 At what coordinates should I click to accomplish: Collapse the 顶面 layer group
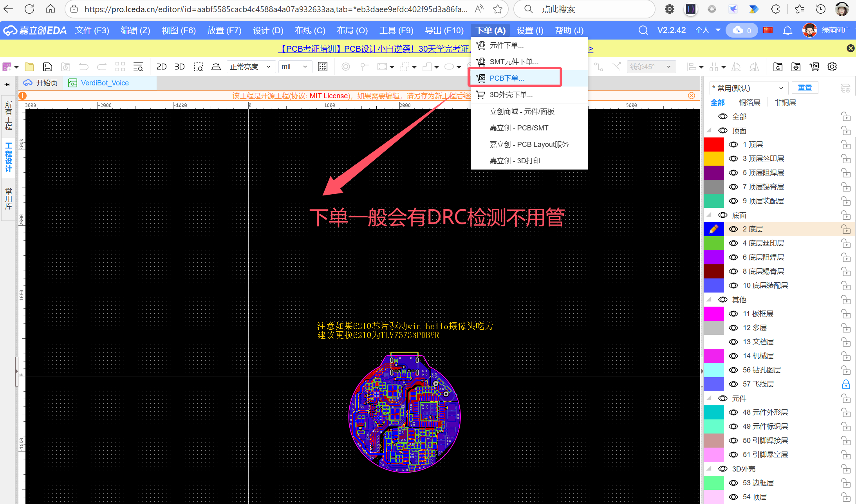[x=709, y=130]
